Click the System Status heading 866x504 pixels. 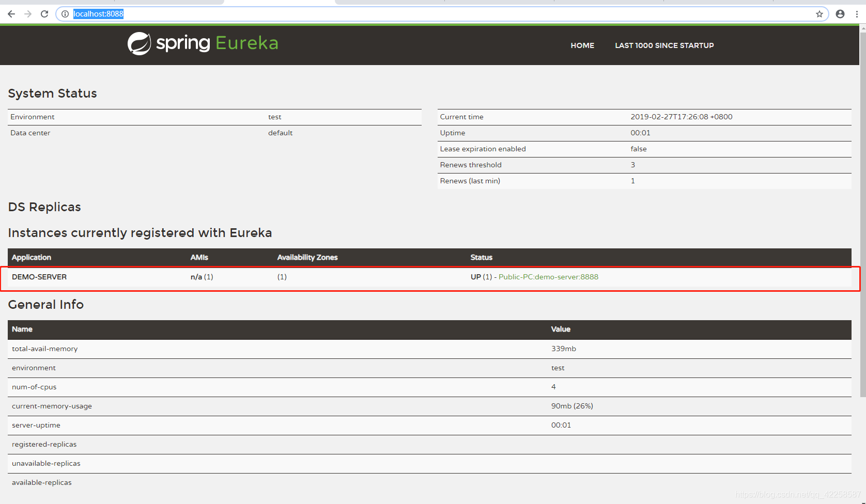[53, 93]
